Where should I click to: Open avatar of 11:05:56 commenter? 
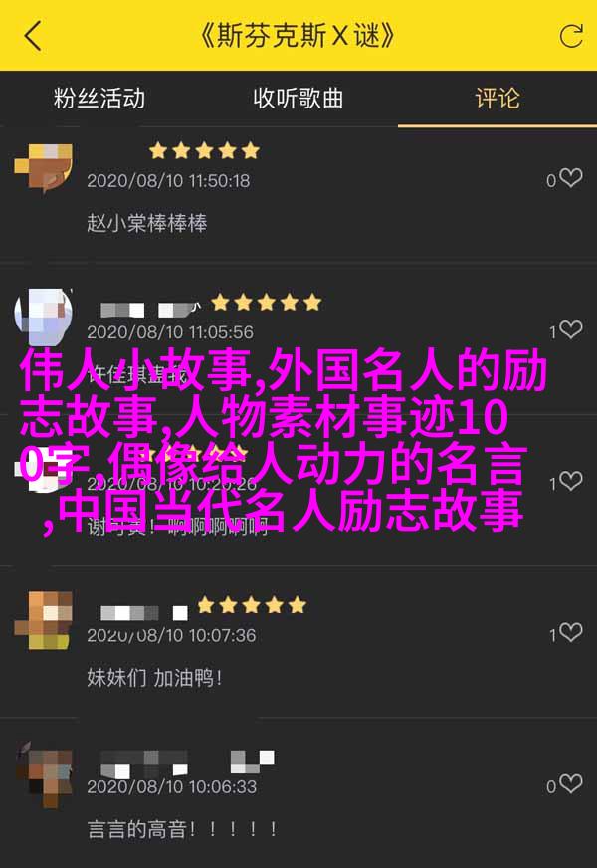coord(43,317)
